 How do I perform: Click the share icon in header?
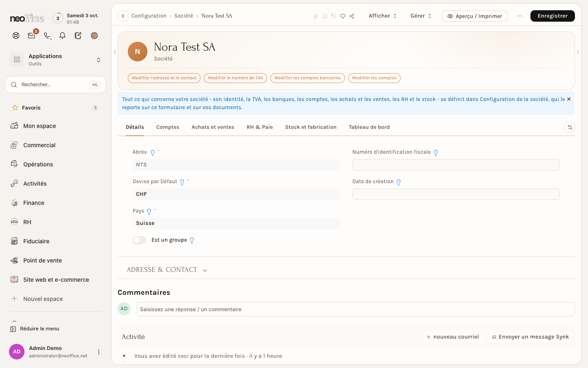352,16
